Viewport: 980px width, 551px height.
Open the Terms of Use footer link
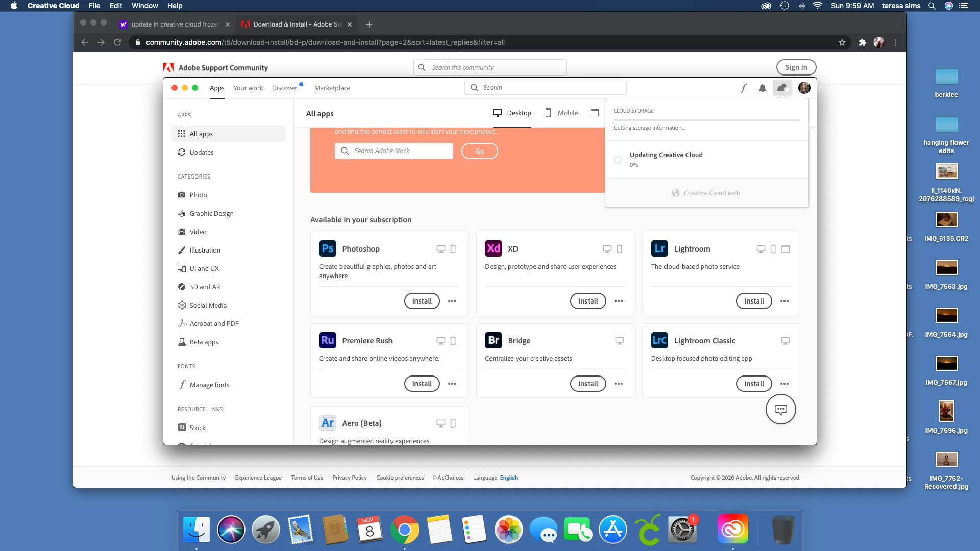tap(307, 478)
